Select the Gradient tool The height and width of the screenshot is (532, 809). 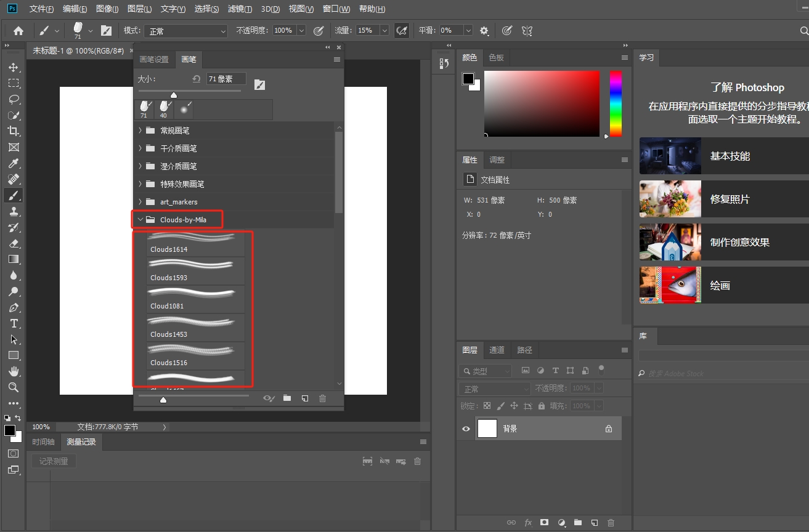[14, 259]
